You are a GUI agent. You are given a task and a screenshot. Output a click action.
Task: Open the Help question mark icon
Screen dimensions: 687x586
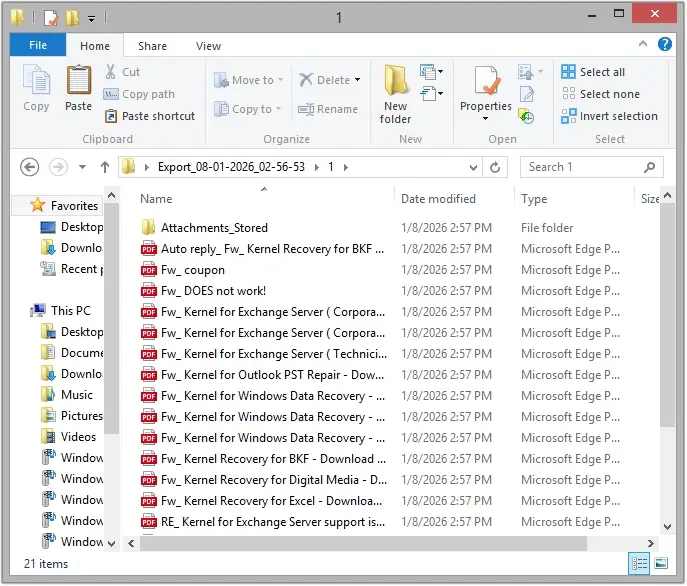click(665, 44)
